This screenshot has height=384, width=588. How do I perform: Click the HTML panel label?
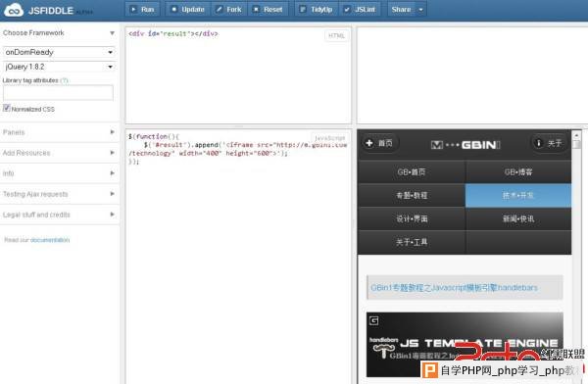click(x=336, y=35)
